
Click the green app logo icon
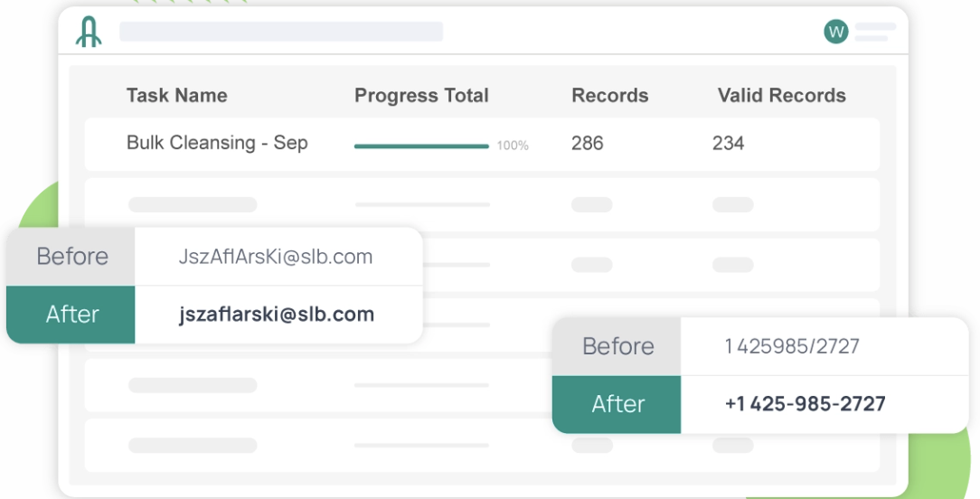click(x=89, y=32)
